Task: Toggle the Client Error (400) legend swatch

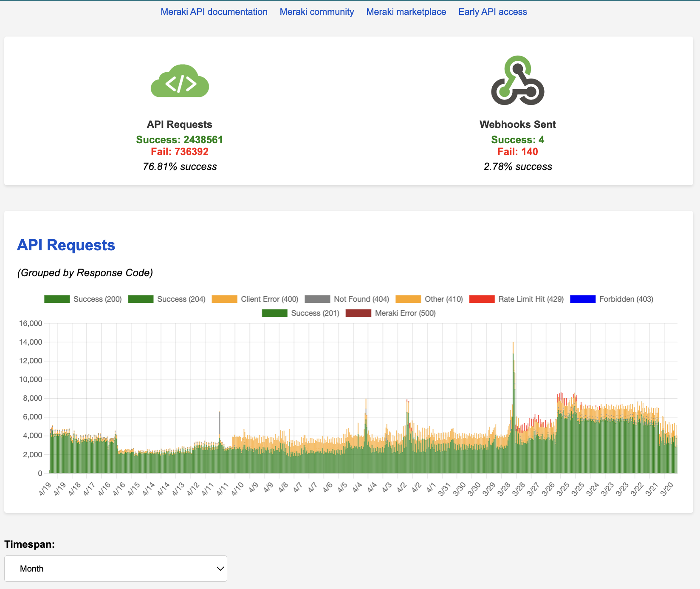Action: [224, 299]
